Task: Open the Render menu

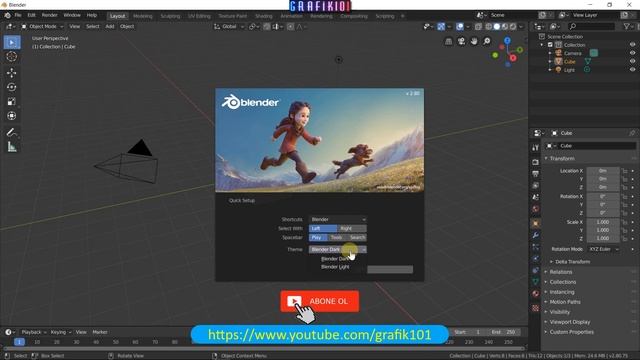Action: click(x=49, y=15)
